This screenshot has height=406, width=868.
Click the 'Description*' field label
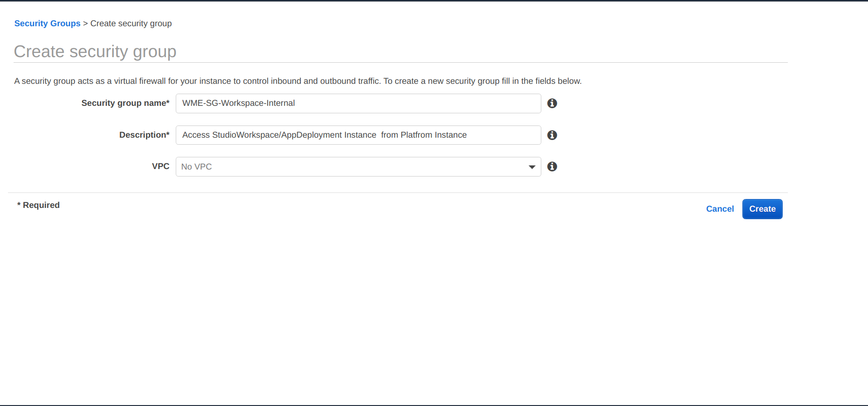144,135
